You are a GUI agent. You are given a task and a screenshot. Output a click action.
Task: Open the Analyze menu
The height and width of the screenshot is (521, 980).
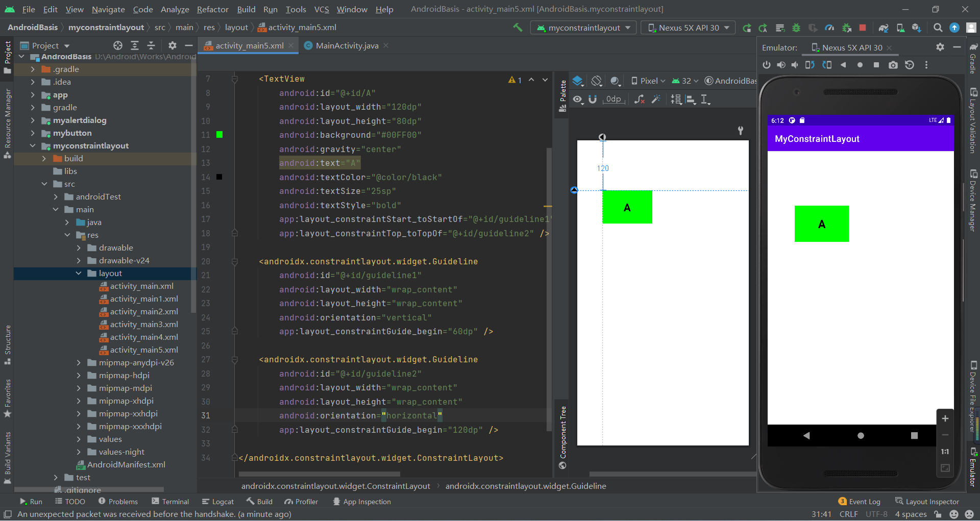[175, 9]
